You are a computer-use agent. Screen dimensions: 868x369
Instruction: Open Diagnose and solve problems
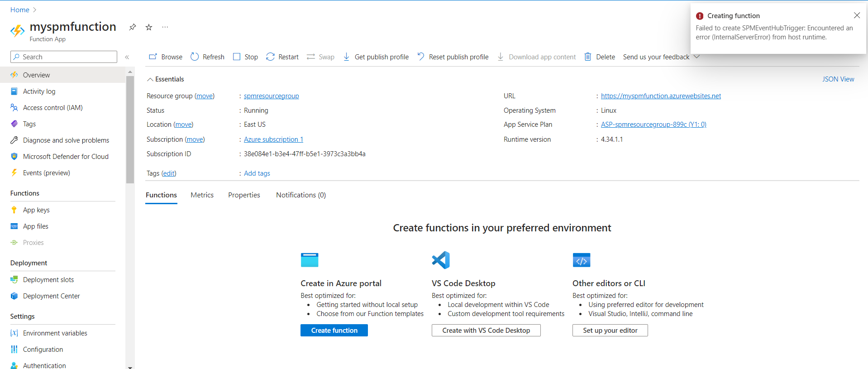click(x=62, y=140)
